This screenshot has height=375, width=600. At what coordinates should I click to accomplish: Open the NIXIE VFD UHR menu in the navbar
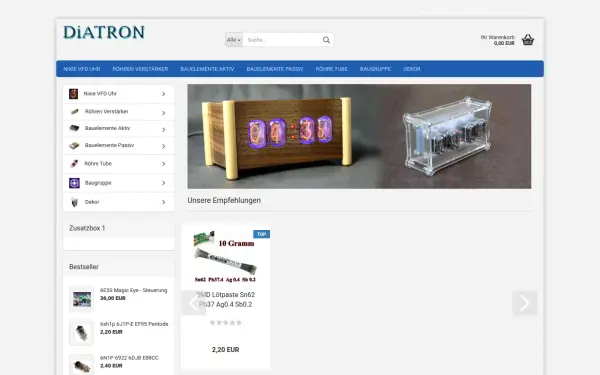click(82, 69)
